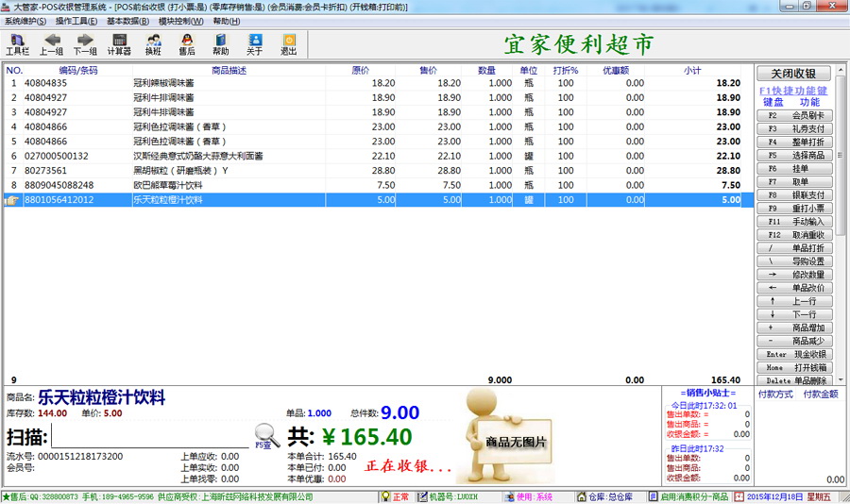850x504 pixels.
Task: Open the 帮助 help book icon
Action: (221, 44)
